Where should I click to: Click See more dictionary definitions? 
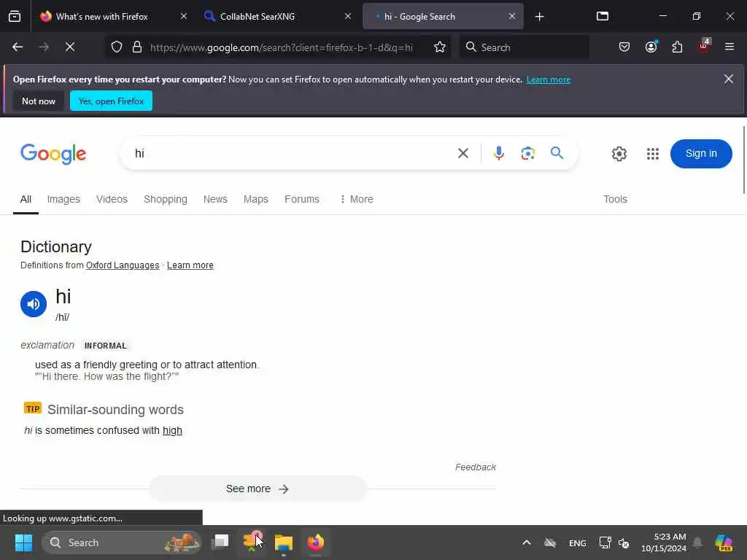(x=258, y=489)
